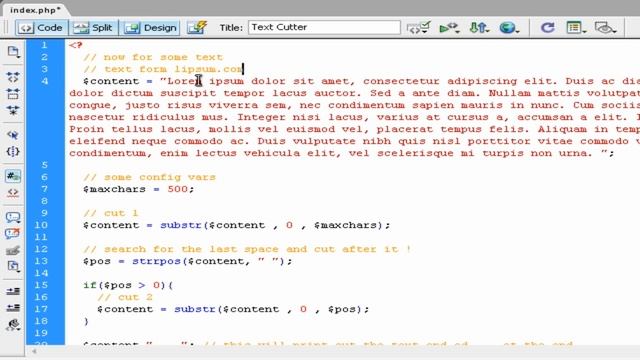Click '$pos' at start of line 13
Viewport: 640px width, 360px height.
pyautogui.click(x=97, y=261)
